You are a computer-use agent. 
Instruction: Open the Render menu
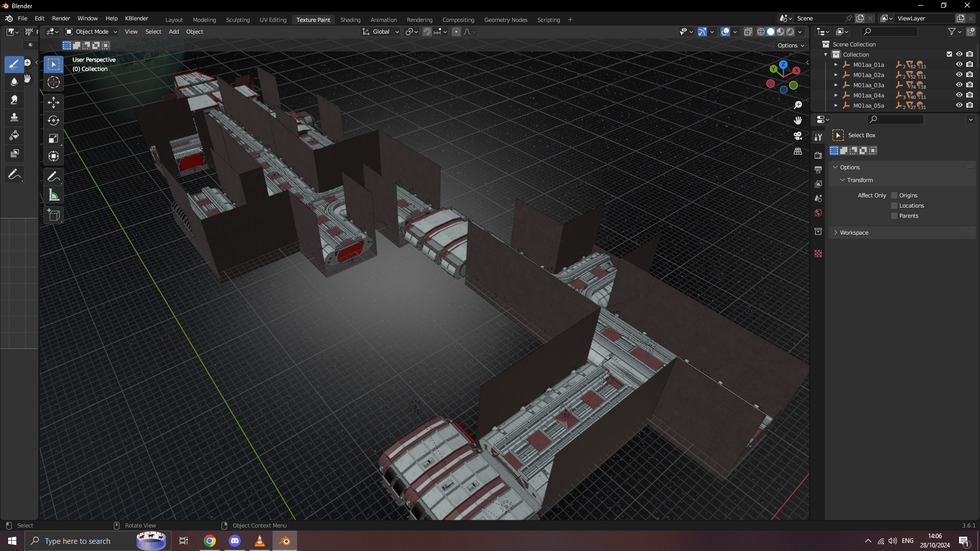click(61, 18)
